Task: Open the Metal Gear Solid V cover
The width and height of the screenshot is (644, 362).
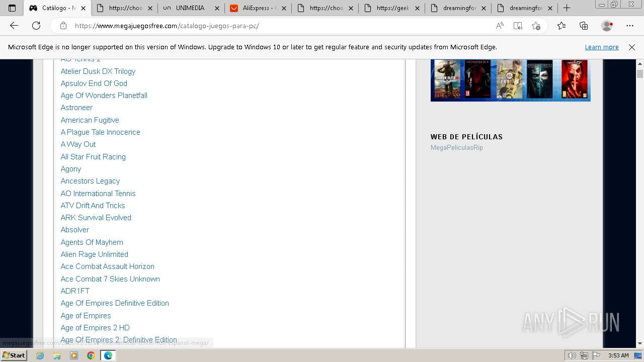Action: [x=477, y=79]
